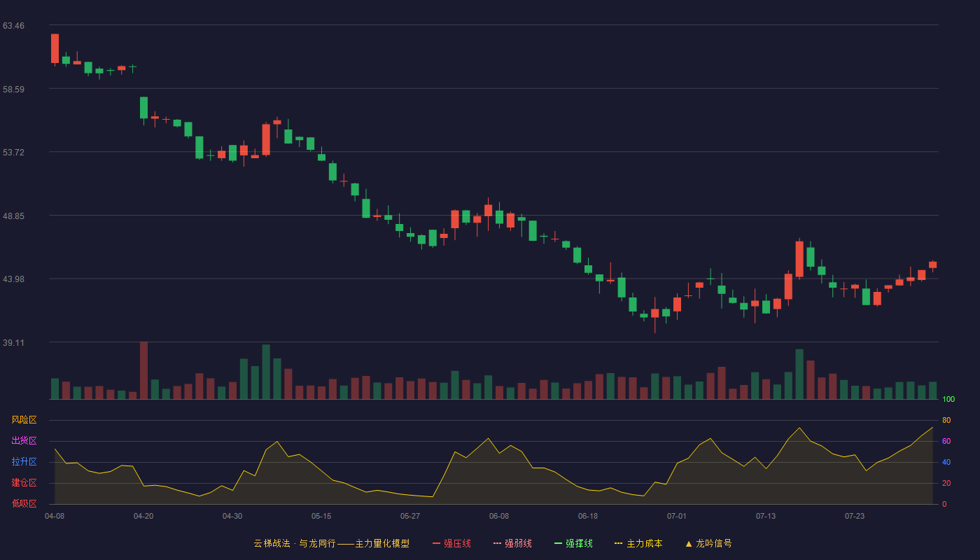Click the 06-08 date label
The height and width of the screenshot is (560, 980).
point(499,516)
